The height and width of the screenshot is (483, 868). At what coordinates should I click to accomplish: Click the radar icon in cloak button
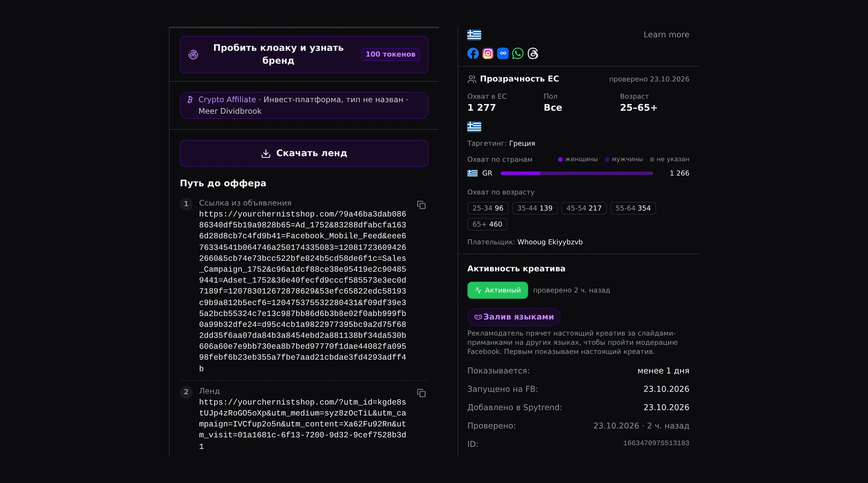click(x=193, y=55)
